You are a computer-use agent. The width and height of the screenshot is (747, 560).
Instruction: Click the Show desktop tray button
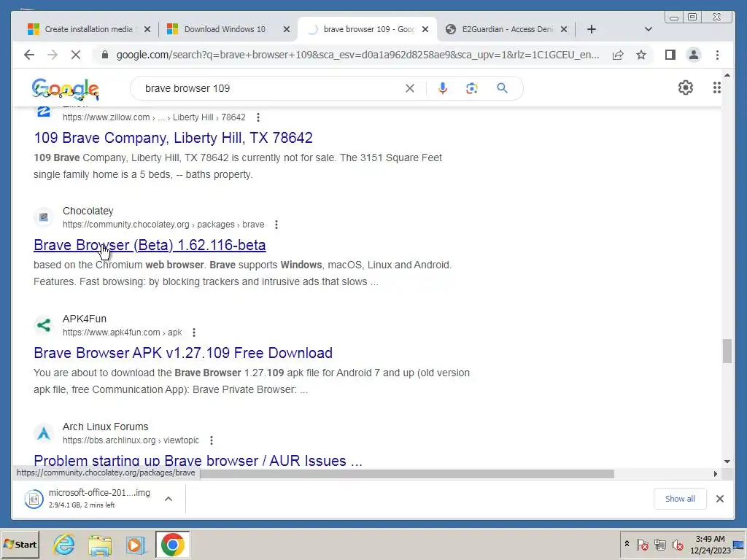[x=738, y=544]
